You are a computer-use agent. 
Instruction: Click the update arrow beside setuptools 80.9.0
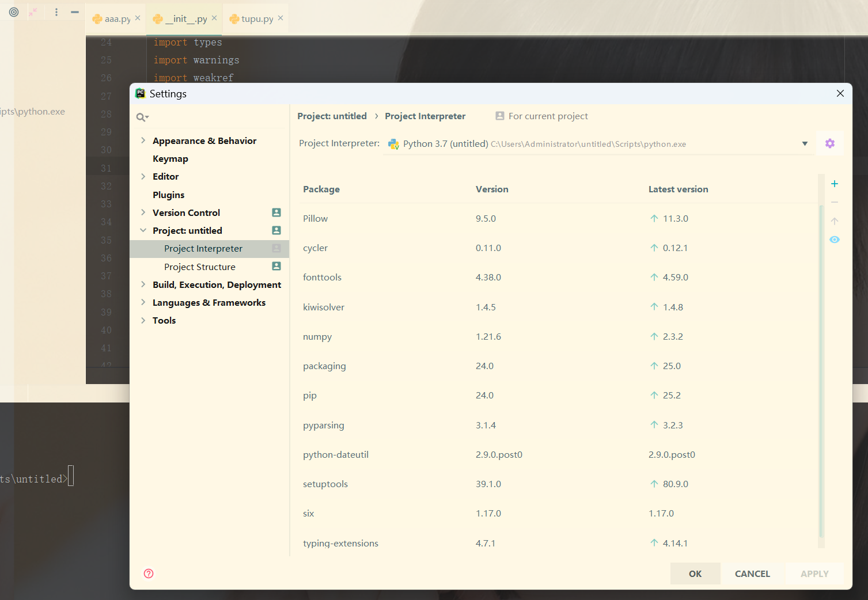pos(654,484)
